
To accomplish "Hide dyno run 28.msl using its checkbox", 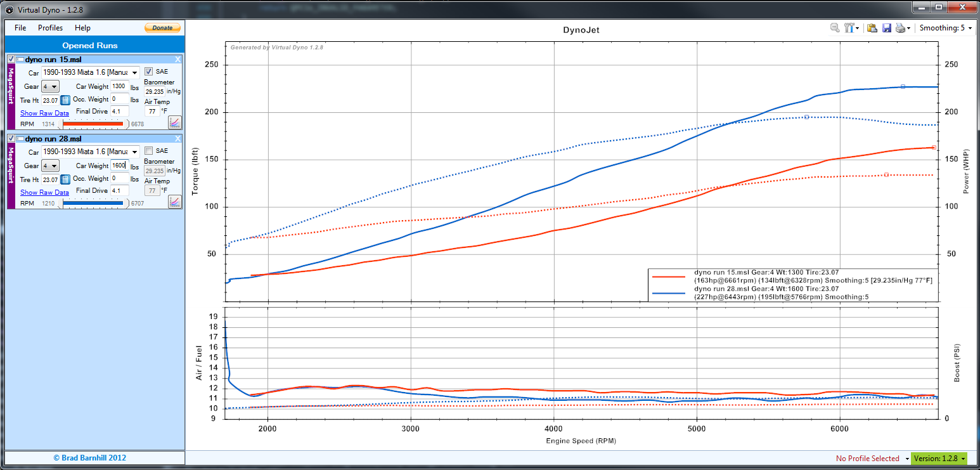I will tap(11, 138).
